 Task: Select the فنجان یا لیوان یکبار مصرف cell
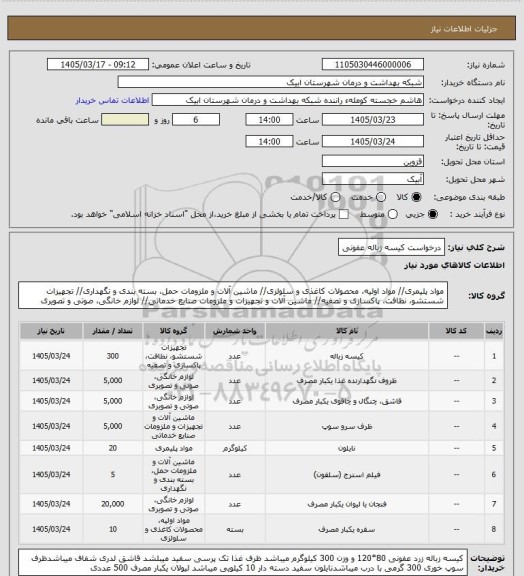tap(347, 504)
